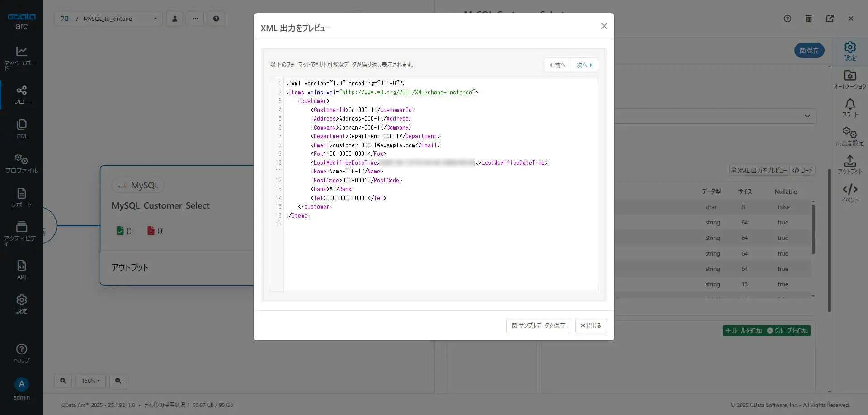868x415 pixels.
Task: Select the Flow sidebar item
Action: 21,95
